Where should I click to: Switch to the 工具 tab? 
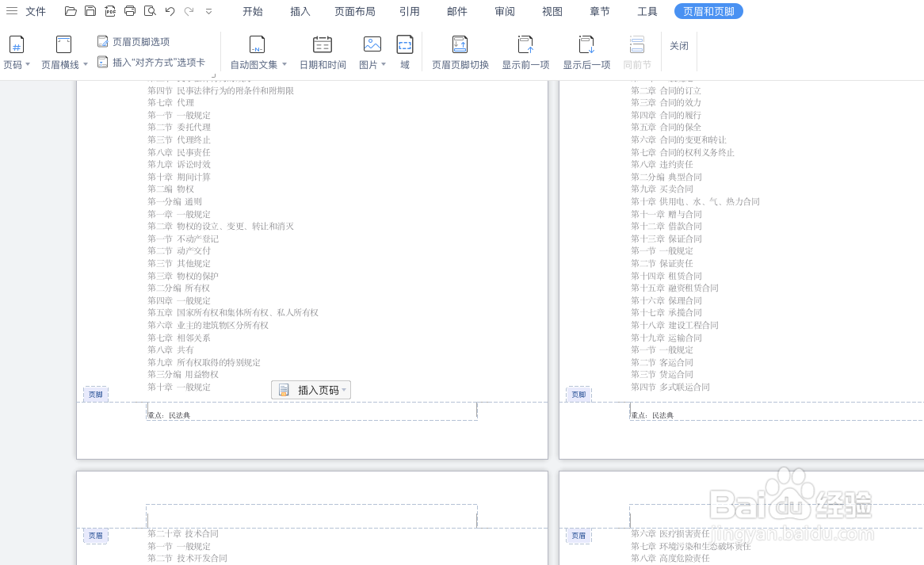647,11
